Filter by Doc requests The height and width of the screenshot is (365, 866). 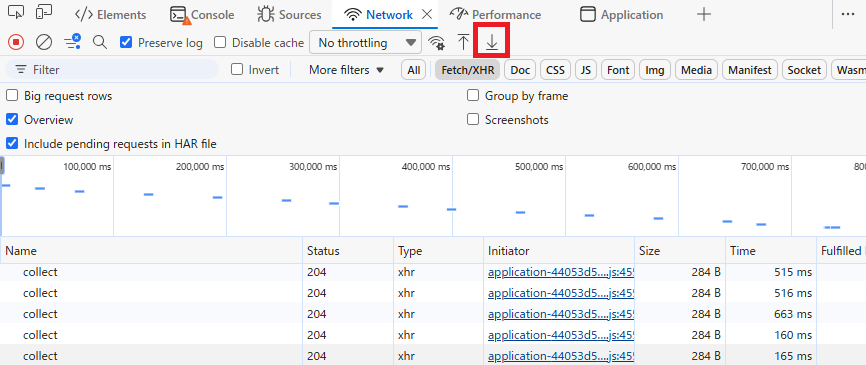(520, 70)
